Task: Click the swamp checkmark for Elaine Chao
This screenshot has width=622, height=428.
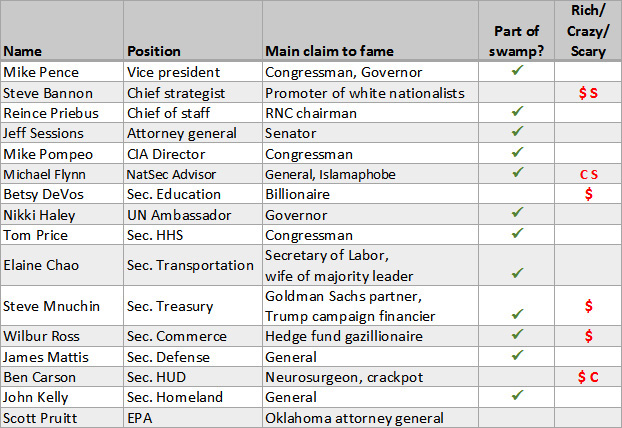Action: [517, 274]
